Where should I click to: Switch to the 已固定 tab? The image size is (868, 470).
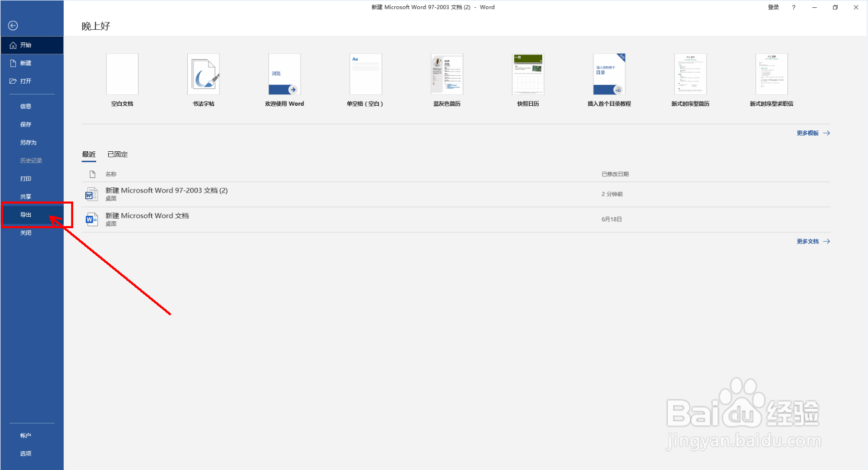coord(118,154)
